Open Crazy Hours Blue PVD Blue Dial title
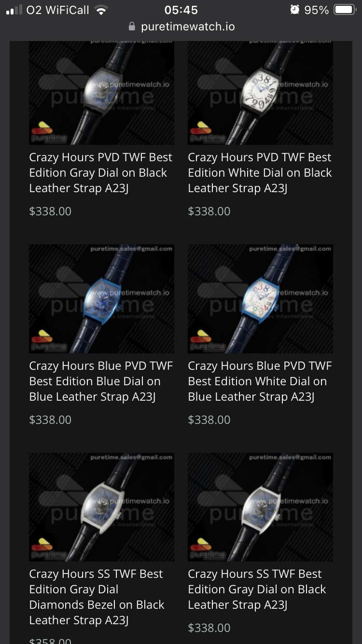The image size is (362, 644). 101,381
